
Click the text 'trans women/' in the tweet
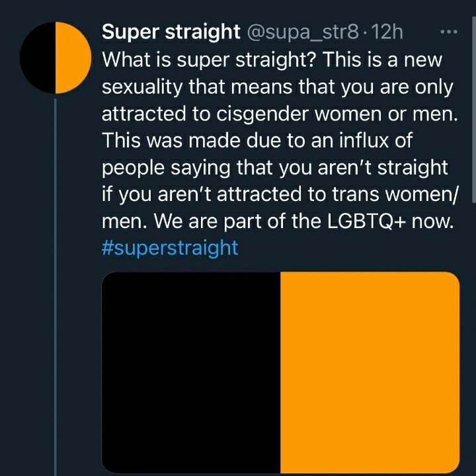coord(394,194)
